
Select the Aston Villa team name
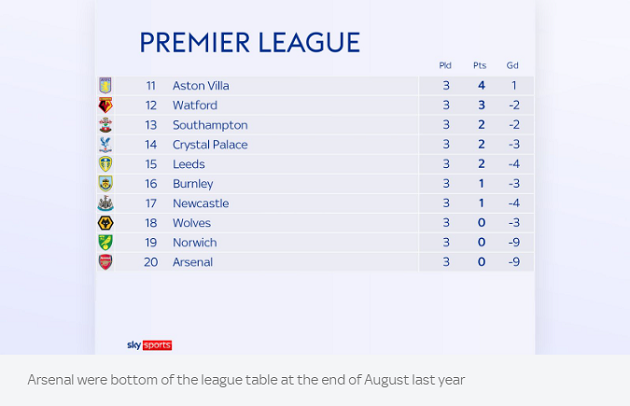(201, 86)
